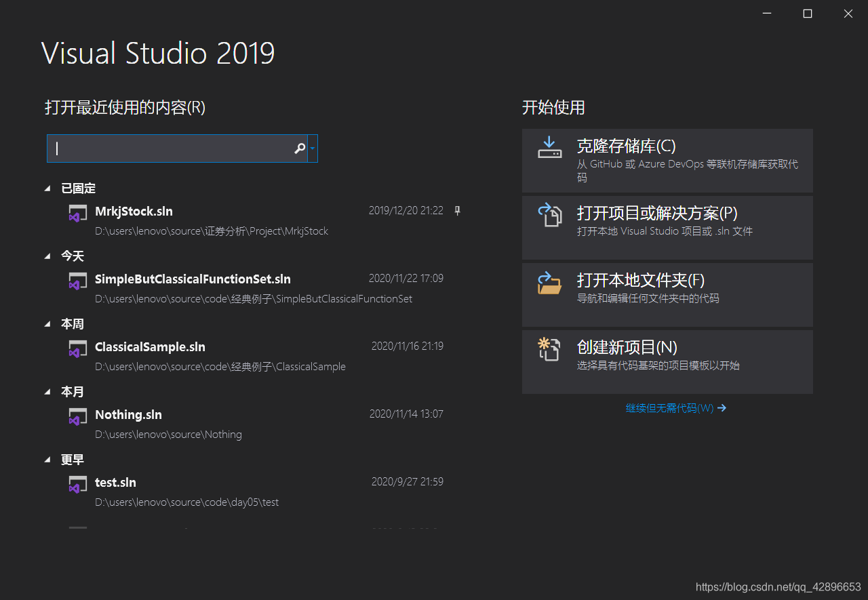Focus the recent items search field

pos(177,148)
